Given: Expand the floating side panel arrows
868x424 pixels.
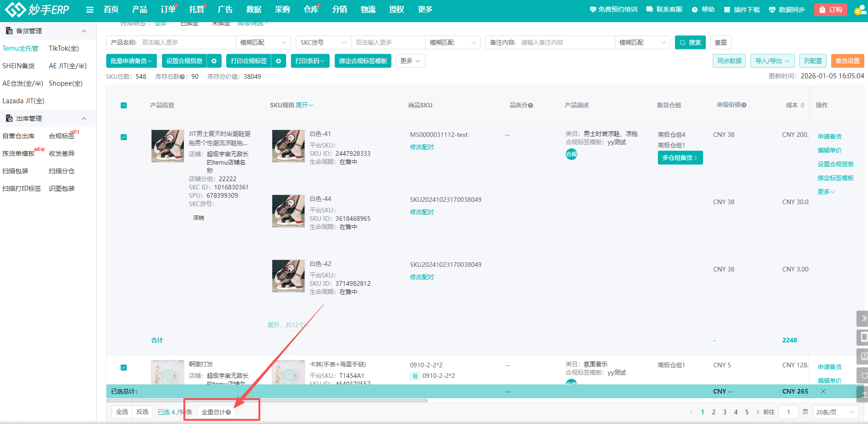Looking at the screenshot, I should tap(862, 318).
